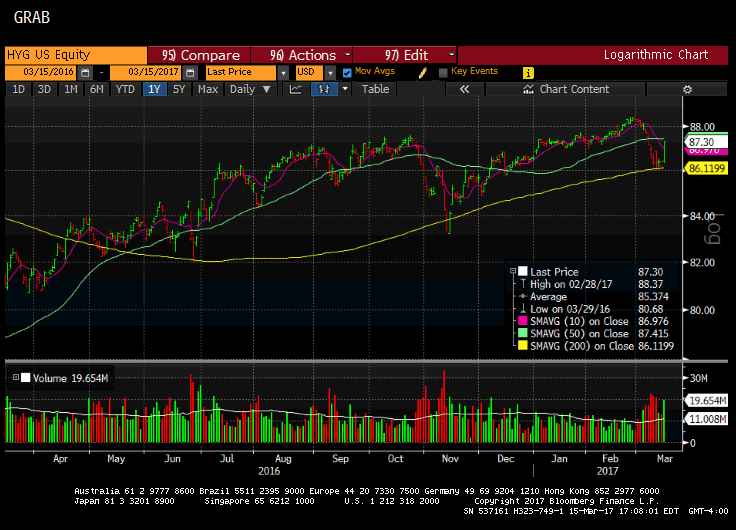This screenshot has width=736, height=530.
Task: Click green SMAVG (50) legend swatch
Action: [522, 333]
